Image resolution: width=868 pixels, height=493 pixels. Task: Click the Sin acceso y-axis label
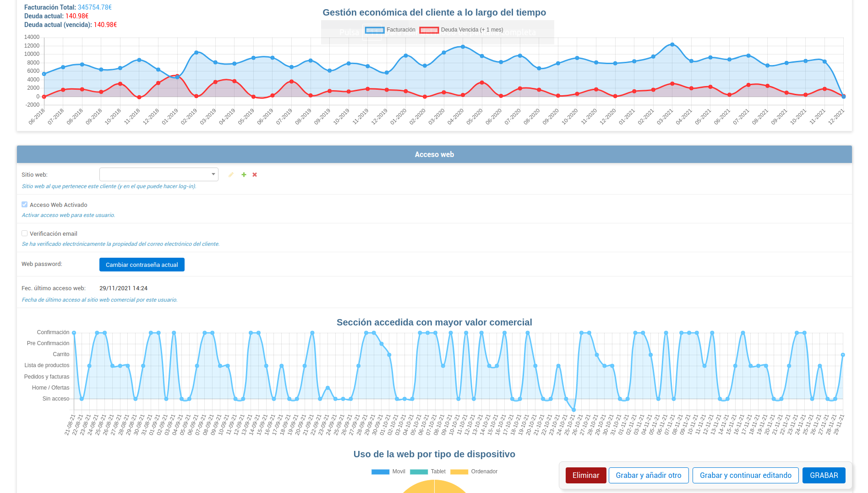pyautogui.click(x=56, y=399)
